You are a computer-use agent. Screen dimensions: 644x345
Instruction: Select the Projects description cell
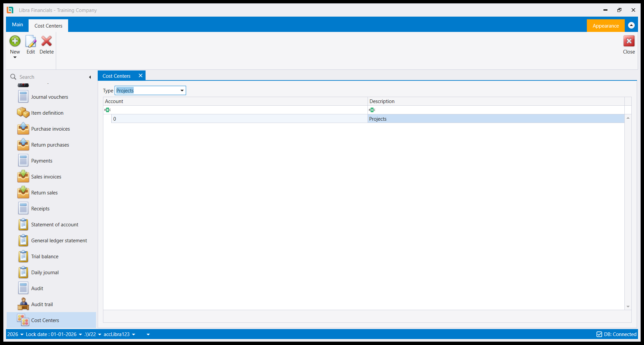496,119
